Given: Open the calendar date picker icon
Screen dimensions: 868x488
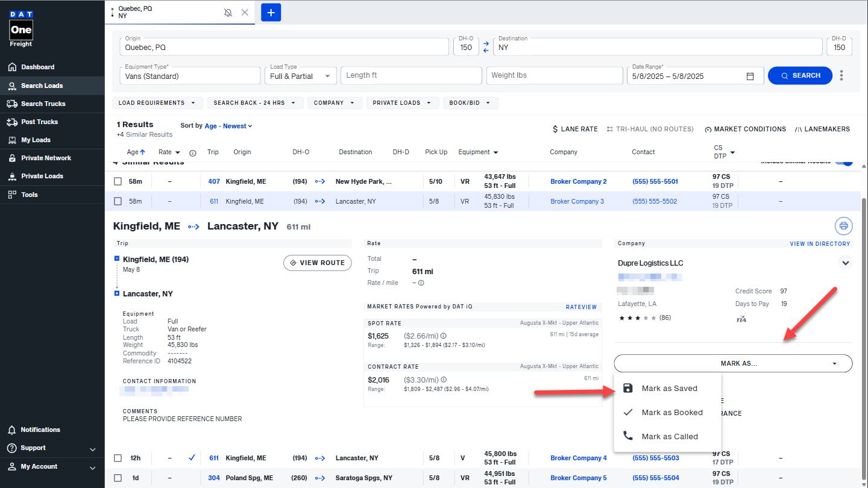Looking at the screenshot, I should coord(750,77).
